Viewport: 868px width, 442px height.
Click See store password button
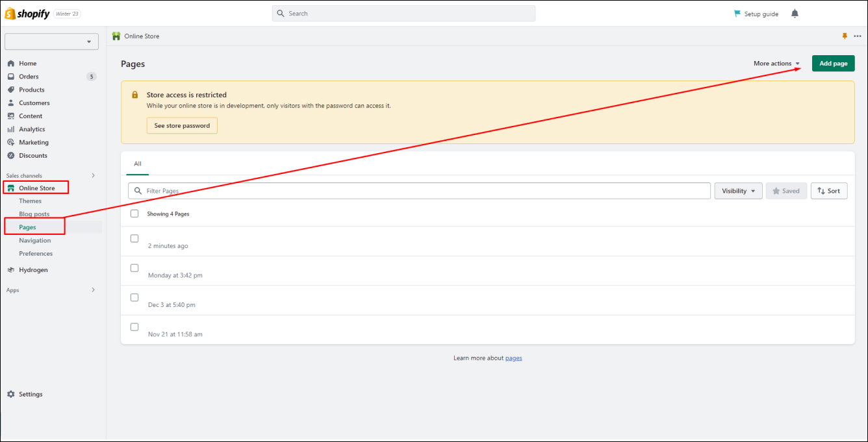182,126
